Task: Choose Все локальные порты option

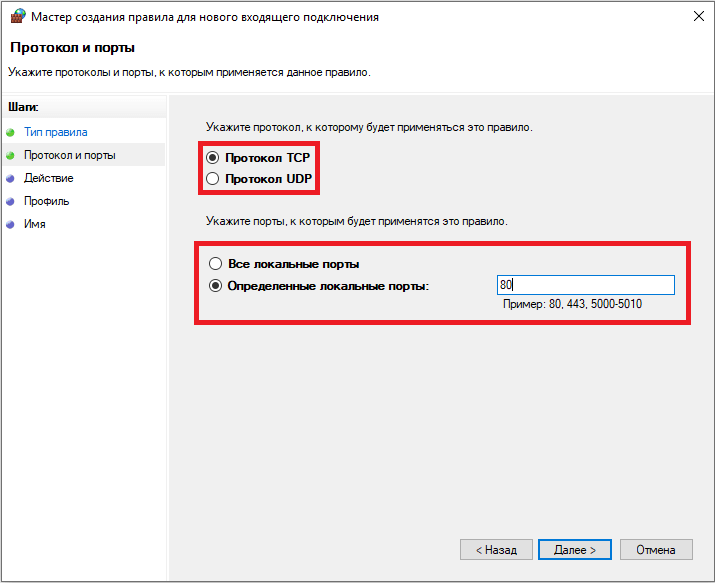Action: coord(215,264)
